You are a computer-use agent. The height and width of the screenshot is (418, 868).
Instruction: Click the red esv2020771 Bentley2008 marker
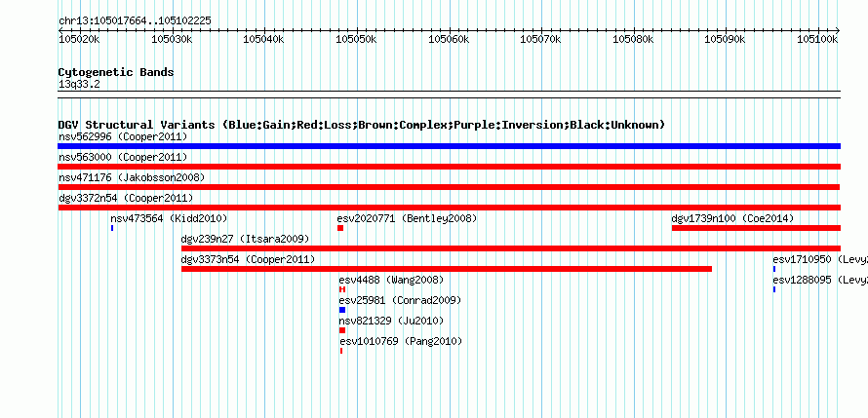click(340, 228)
